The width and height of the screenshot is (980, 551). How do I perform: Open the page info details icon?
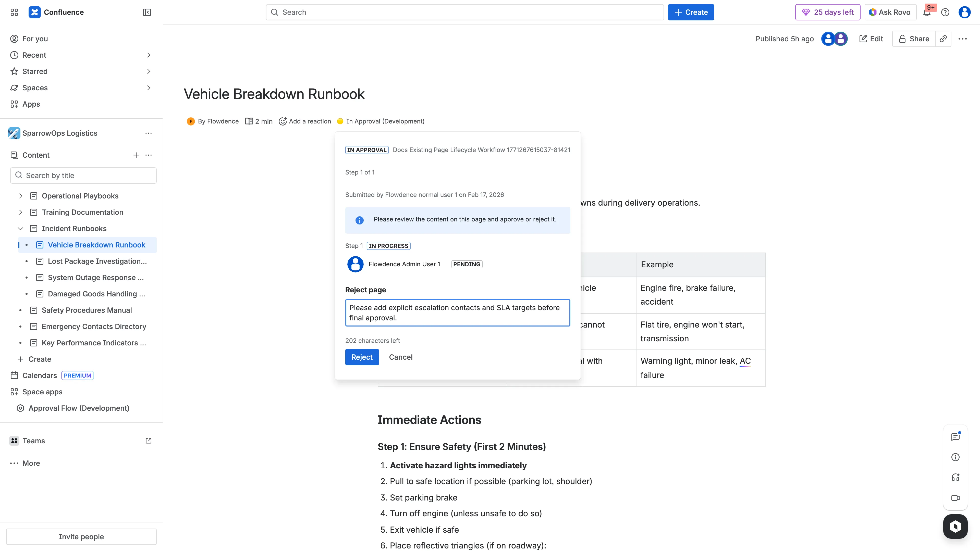click(955, 457)
